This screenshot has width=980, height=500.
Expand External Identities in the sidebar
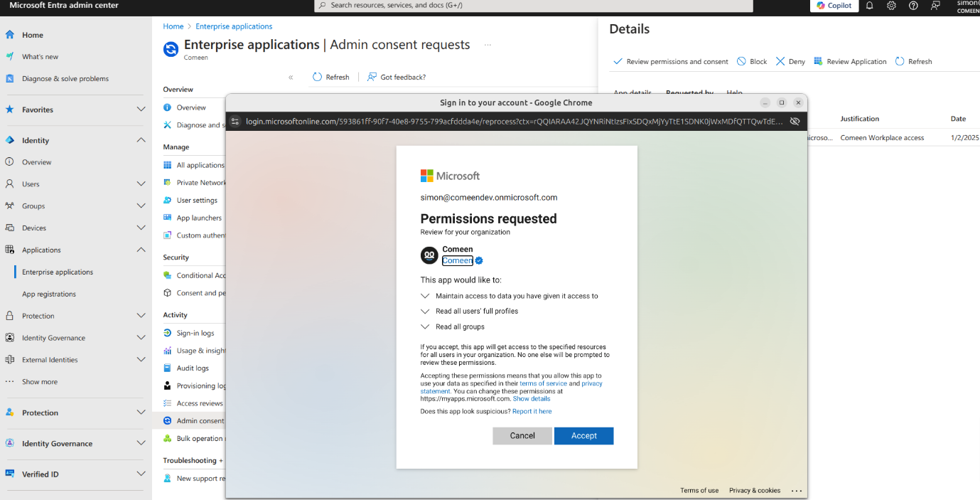click(141, 360)
